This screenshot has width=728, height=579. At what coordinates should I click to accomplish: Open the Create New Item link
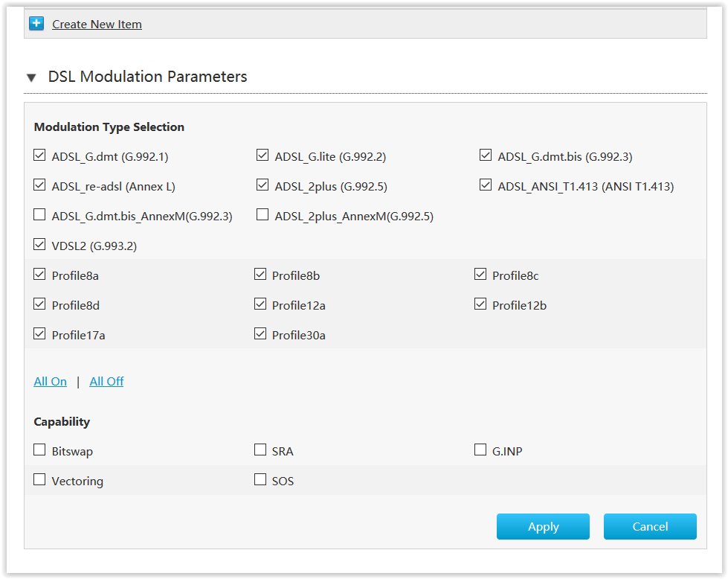(x=97, y=25)
